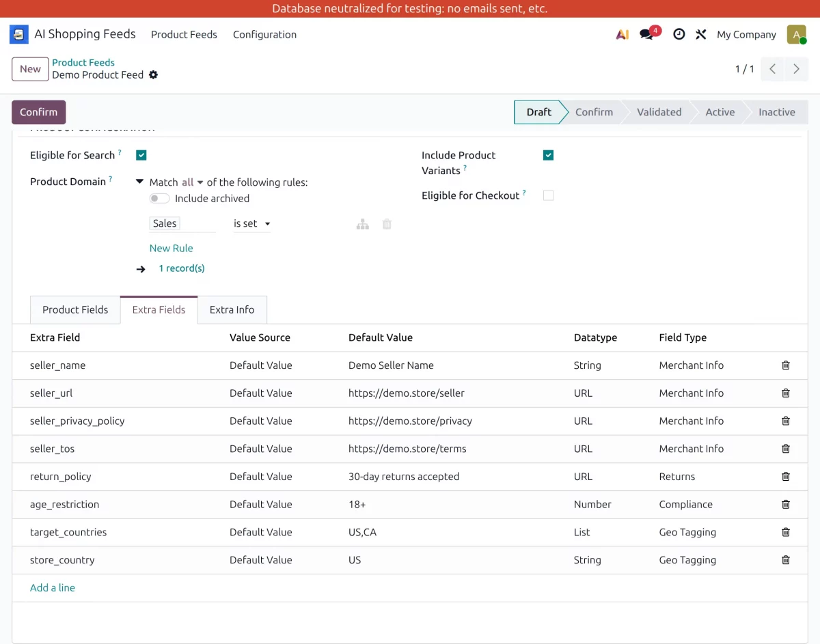Uncheck Eligible for Search checkbox

141,156
